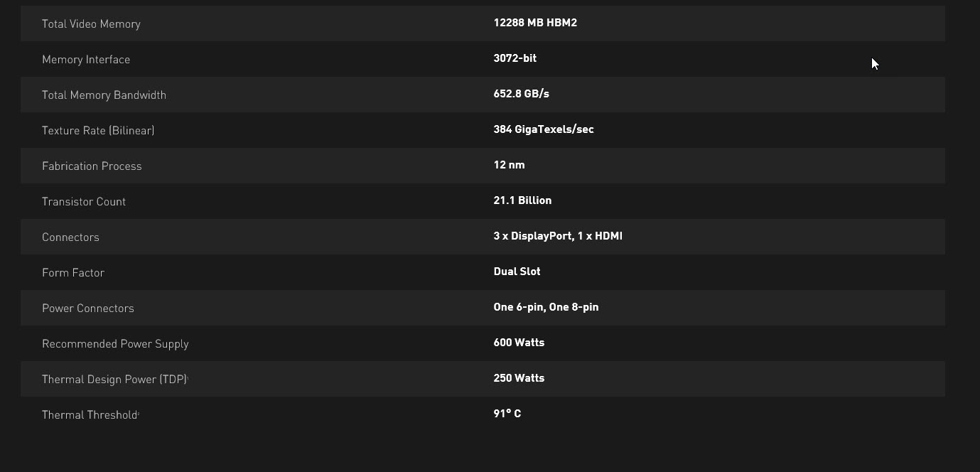
Task: Click the Fabrication Process label
Action: pyautogui.click(x=92, y=166)
